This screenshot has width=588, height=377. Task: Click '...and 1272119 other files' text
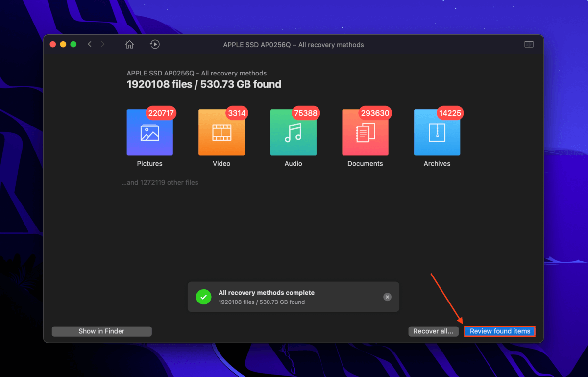click(x=160, y=182)
